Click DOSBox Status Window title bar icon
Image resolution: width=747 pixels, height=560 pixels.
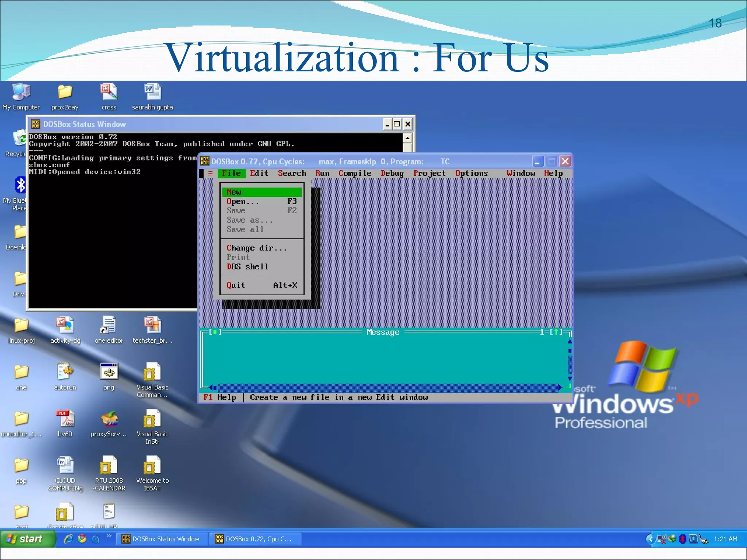(35, 124)
